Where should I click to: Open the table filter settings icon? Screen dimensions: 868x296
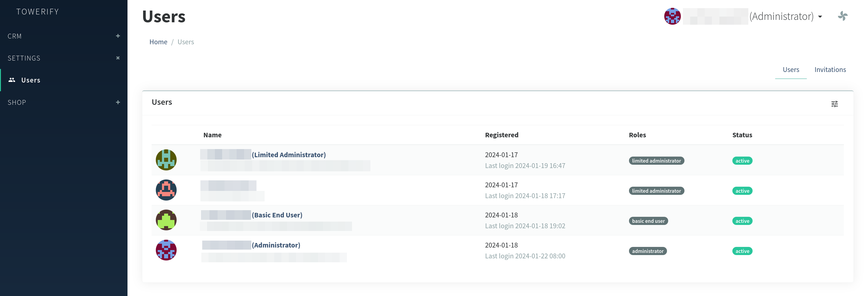tap(834, 104)
